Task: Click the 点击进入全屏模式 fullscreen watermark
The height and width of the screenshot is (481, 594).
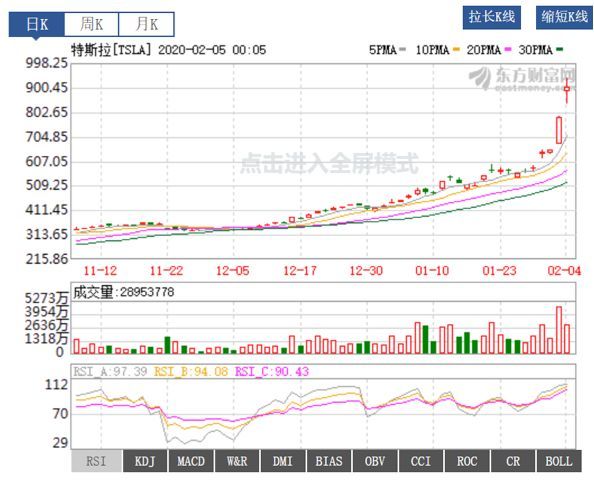Action: coord(330,163)
